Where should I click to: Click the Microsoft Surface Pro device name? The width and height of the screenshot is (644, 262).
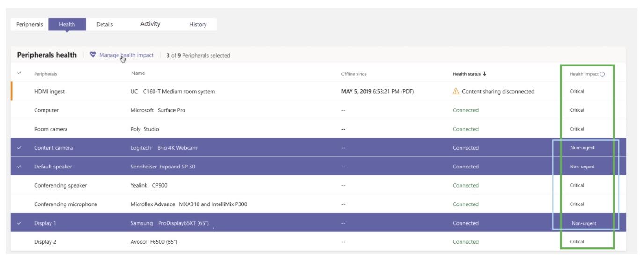click(158, 110)
